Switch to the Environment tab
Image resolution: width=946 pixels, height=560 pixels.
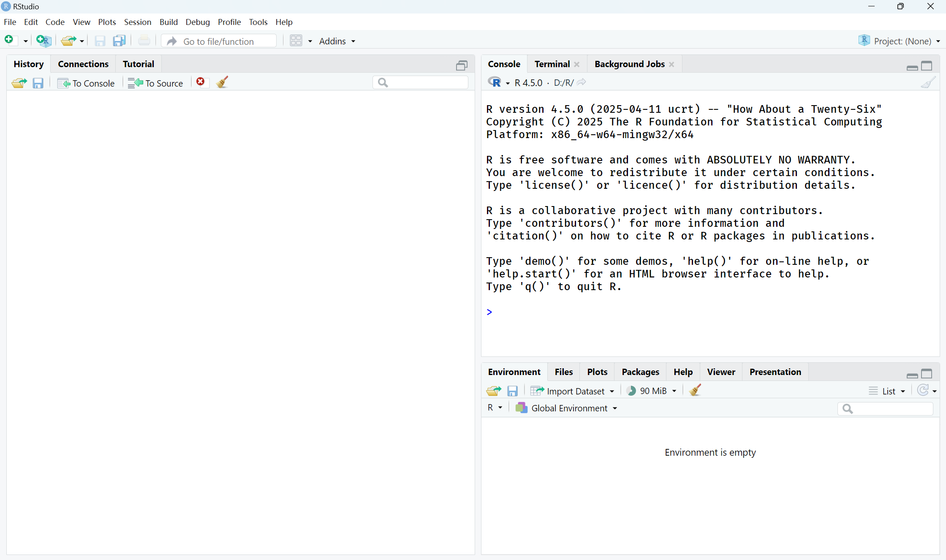[514, 372]
